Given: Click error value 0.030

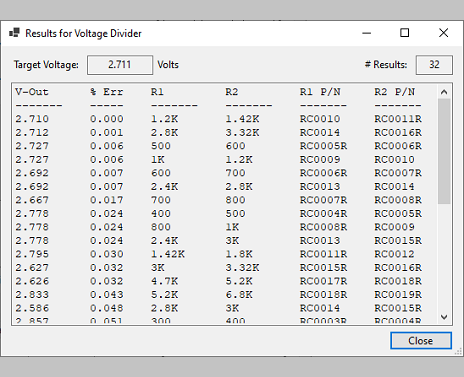Looking at the screenshot, I should point(107,254).
